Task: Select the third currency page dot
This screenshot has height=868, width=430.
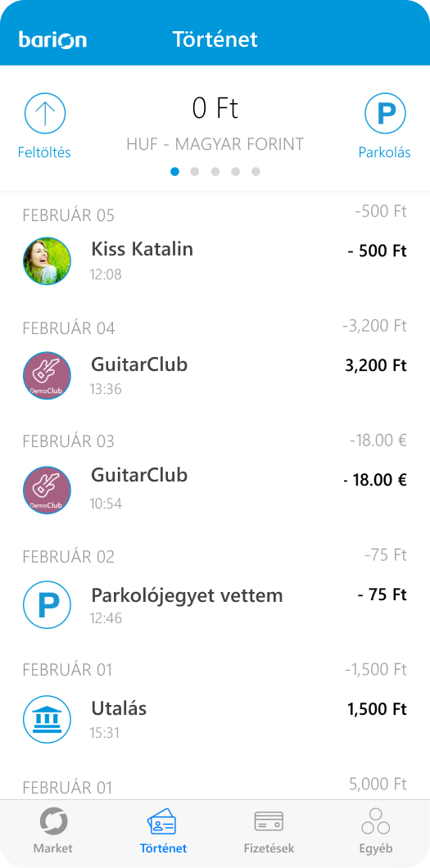Action: (x=215, y=172)
